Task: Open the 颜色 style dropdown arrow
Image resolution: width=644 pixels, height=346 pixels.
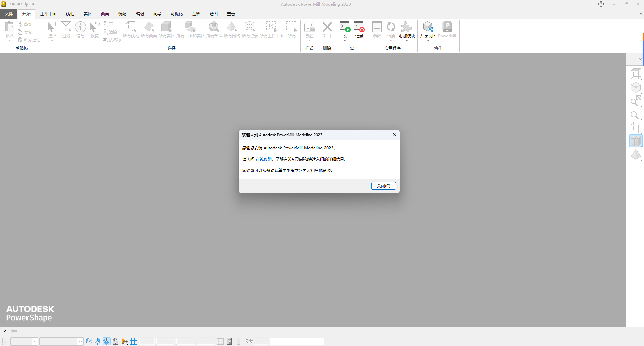Action: [309, 40]
